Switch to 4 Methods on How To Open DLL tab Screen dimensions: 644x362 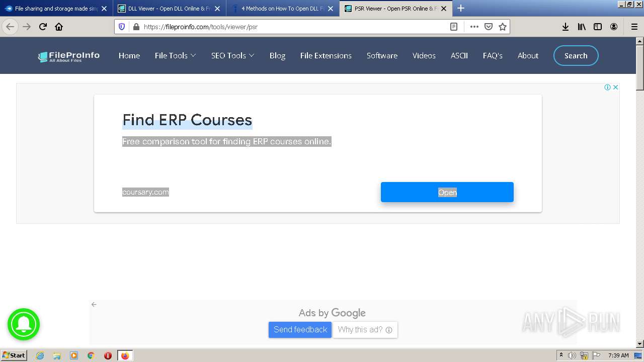[x=283, y=9]
